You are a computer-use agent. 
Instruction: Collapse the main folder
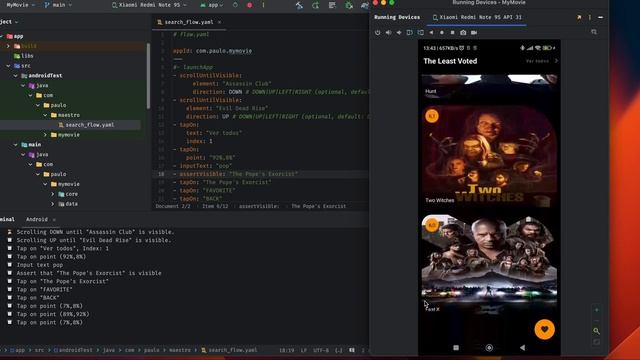(16, 144)
